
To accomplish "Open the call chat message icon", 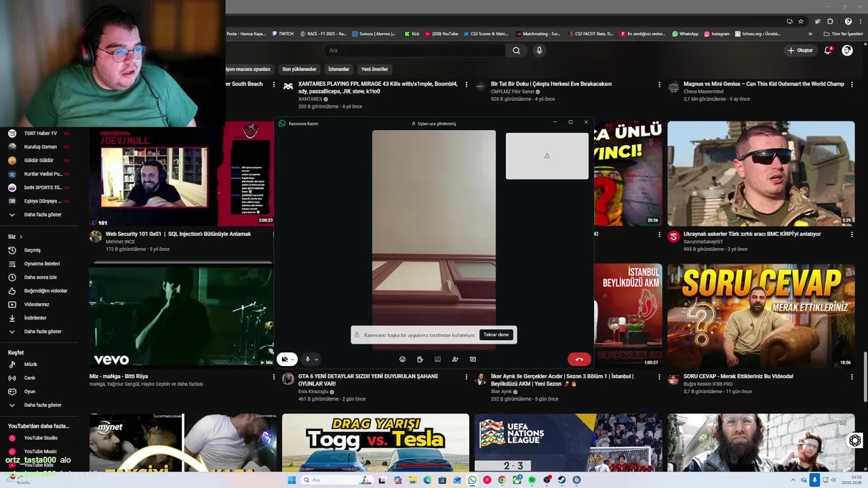I will click(473, 359).
